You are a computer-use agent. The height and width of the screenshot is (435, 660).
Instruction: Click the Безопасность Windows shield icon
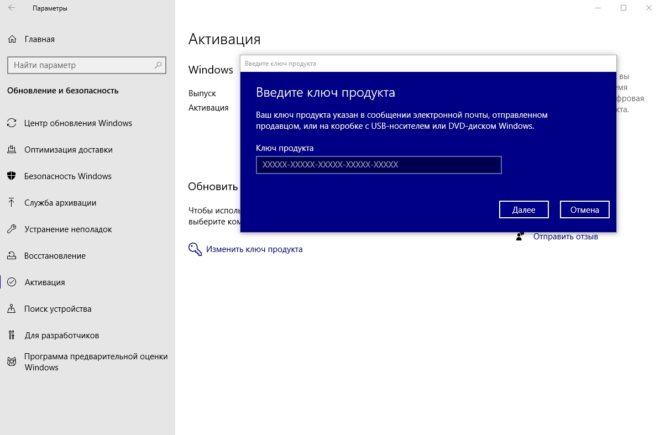(12, 176)
